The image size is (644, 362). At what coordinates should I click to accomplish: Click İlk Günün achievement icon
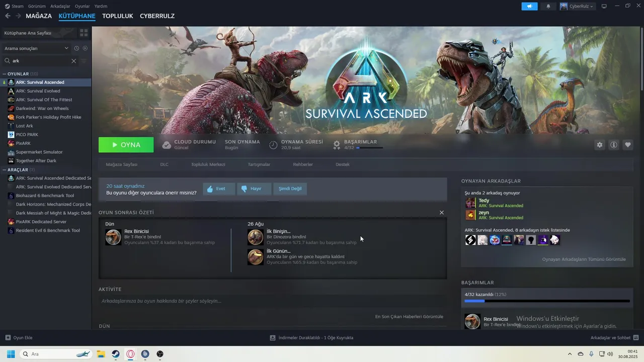pyautogui.click(x=256, y=257)
